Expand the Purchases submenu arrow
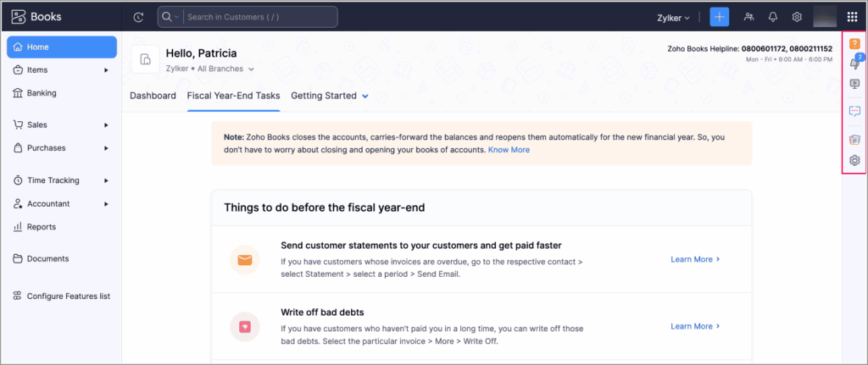The height and width of the screenshot is (365, 868). (x=106, y=148)
